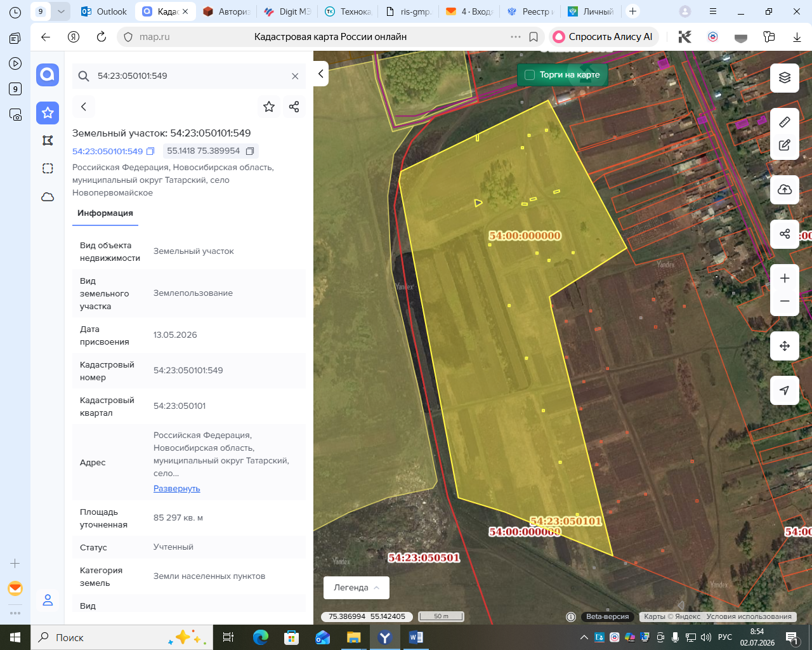Expand the Легенда panel
The height and width of the screenshot is (650, 812).
pyautogui.click(x=357, y=588)
